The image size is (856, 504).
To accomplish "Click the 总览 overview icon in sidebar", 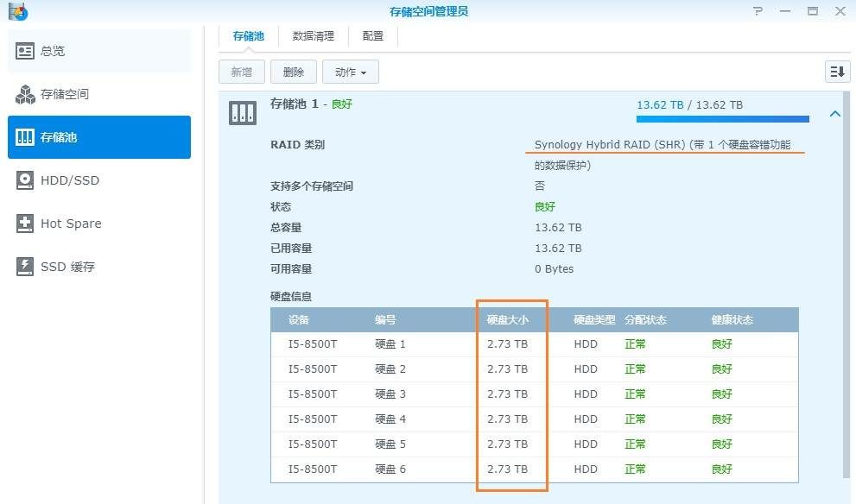I will (x=25, y=51).
